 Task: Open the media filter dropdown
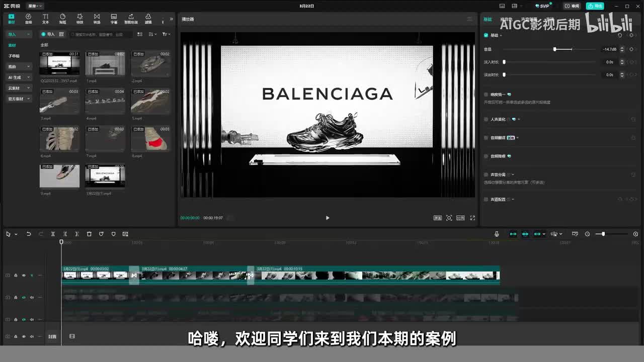tap(166, 34)
